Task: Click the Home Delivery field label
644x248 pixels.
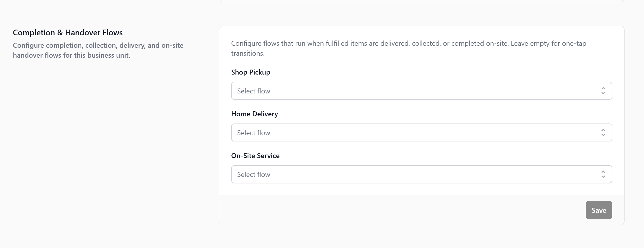Action: (x=254, y=114)
